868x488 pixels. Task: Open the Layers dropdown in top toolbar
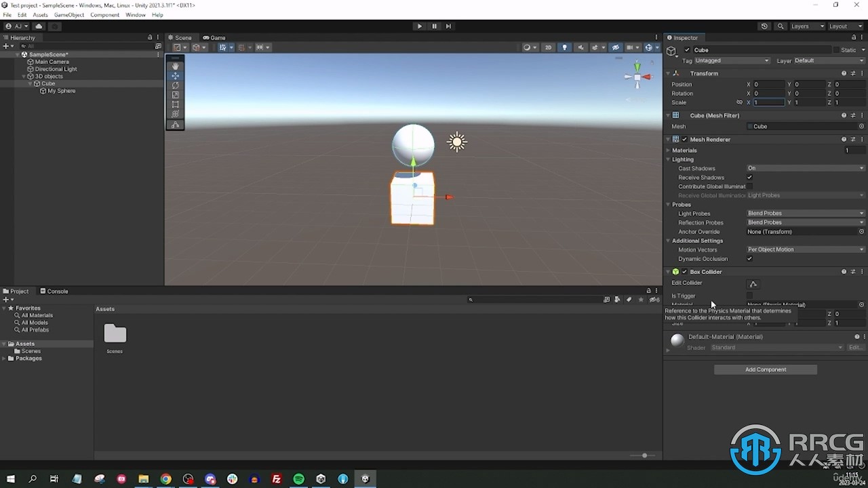807,26
